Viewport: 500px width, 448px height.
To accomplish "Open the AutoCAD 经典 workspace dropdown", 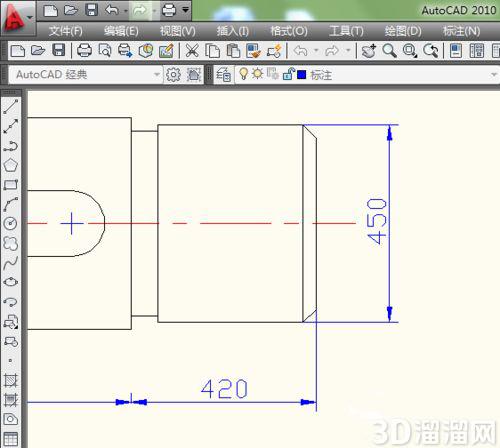I will pos(85,74).
